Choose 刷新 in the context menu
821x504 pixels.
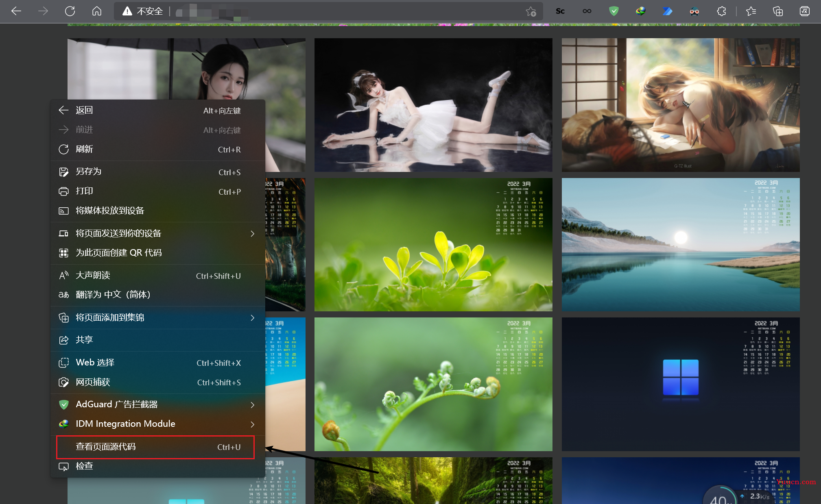click(158, 149)
